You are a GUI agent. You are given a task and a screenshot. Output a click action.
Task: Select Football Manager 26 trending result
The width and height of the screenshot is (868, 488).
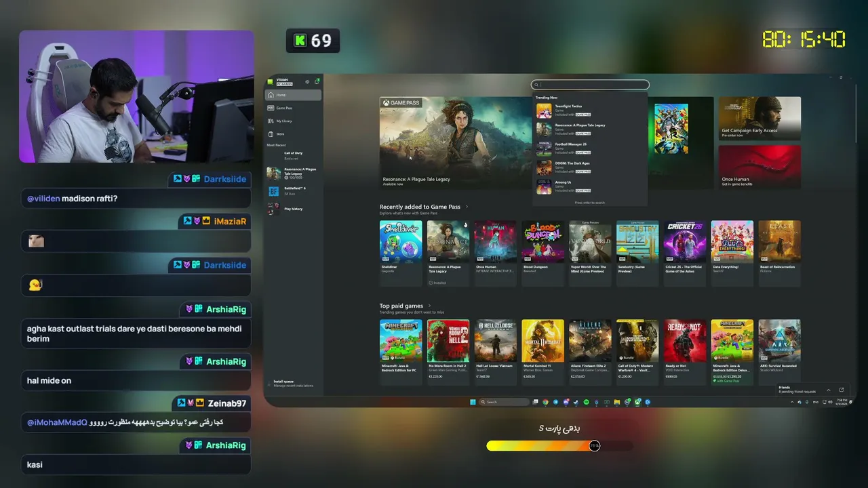(589, 148)
